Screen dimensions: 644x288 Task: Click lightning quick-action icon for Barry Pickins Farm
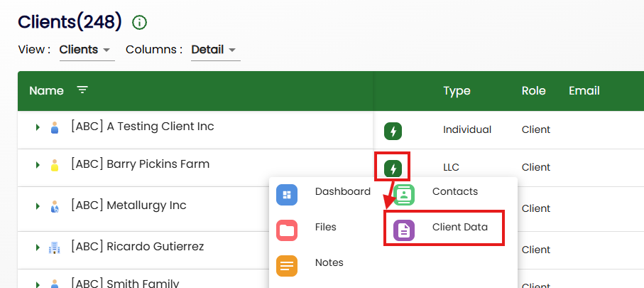393,169
